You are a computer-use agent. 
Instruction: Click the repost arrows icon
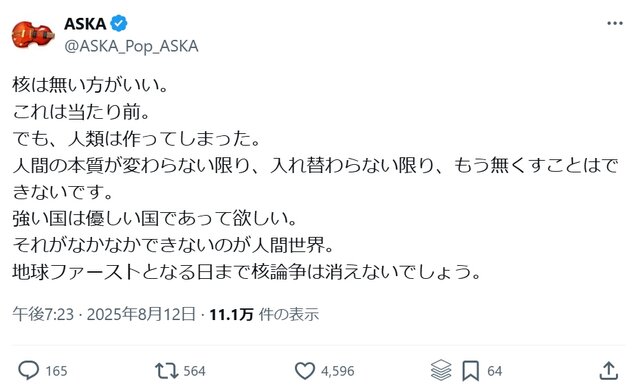tap(167, 371)
